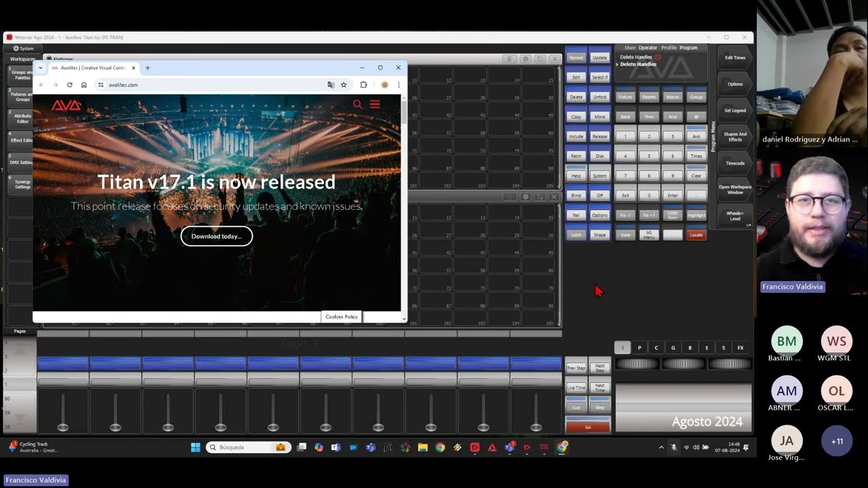
Task: Click Set Legend softkey
Action: (735, 110)
